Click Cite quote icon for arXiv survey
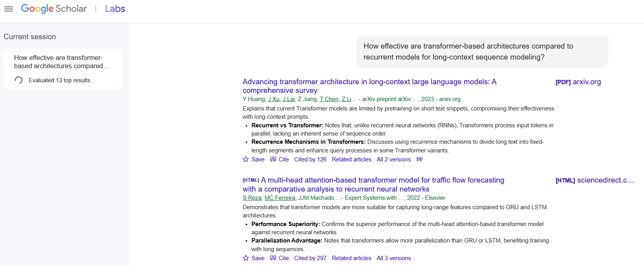The width and height of the screenshot is (644, 266). [273, 159]
